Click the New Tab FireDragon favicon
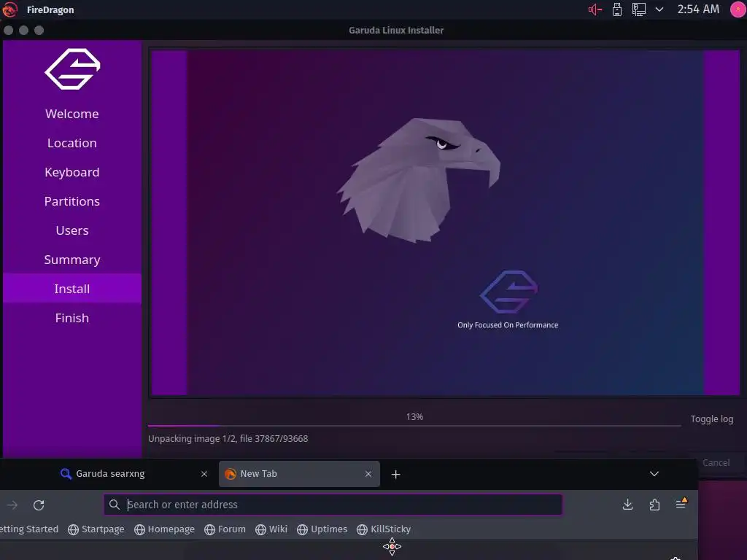Image resolution: width=747 pixels, height=560 pixels. click(231, 474)
